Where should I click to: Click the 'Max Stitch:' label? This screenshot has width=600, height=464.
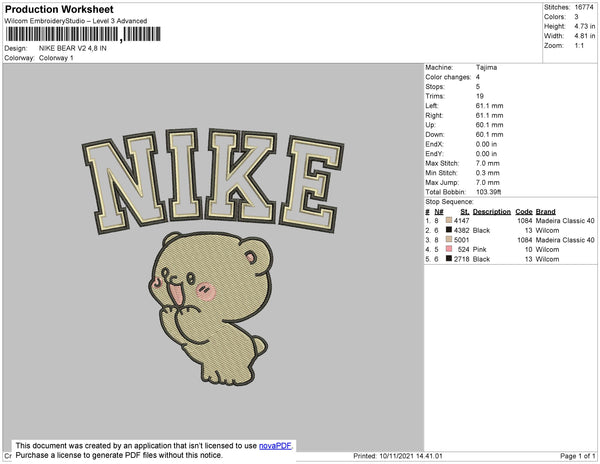pos(442,163)
